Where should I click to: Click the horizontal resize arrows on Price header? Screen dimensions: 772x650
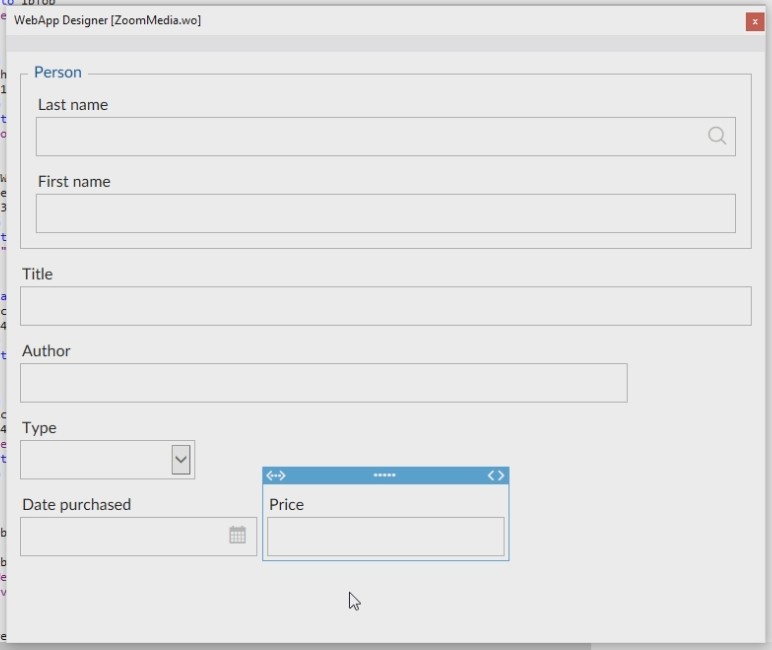click(x=276, y=475)
